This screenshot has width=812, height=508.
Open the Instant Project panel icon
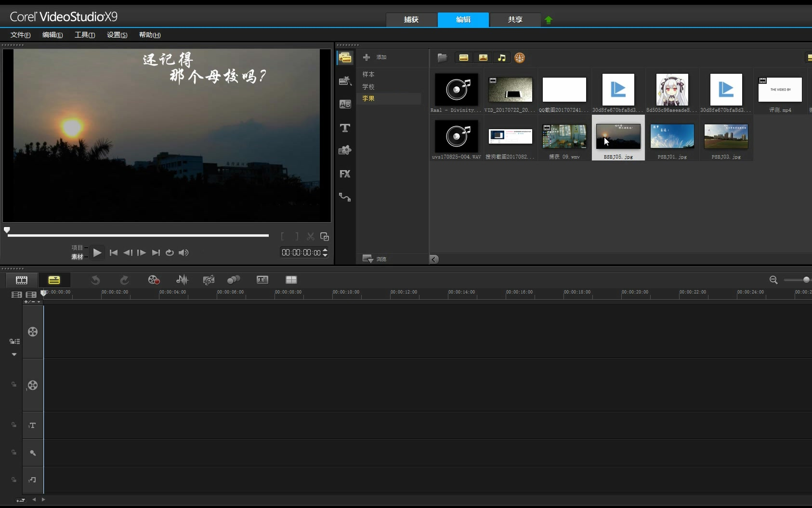pos(345,81)
